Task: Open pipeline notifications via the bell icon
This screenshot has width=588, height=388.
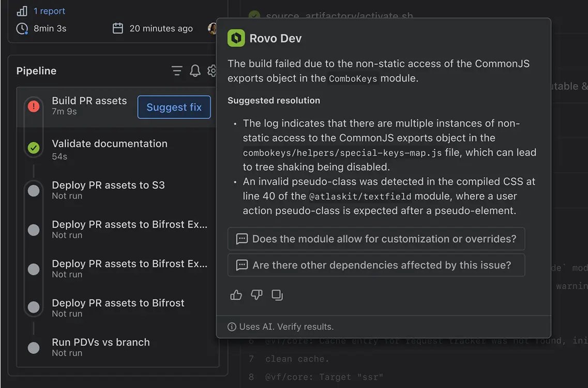Action: pos(195,70)
